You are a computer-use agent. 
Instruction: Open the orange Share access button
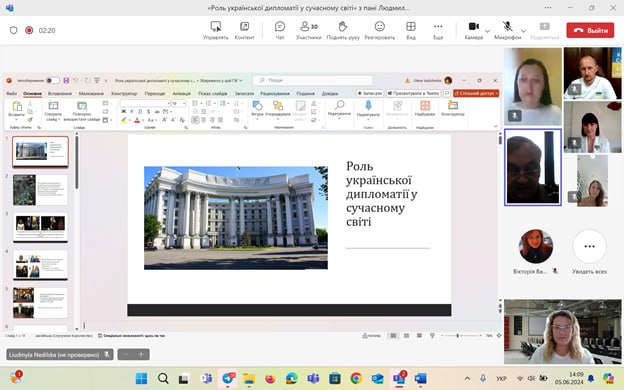(x=476, y=93)
